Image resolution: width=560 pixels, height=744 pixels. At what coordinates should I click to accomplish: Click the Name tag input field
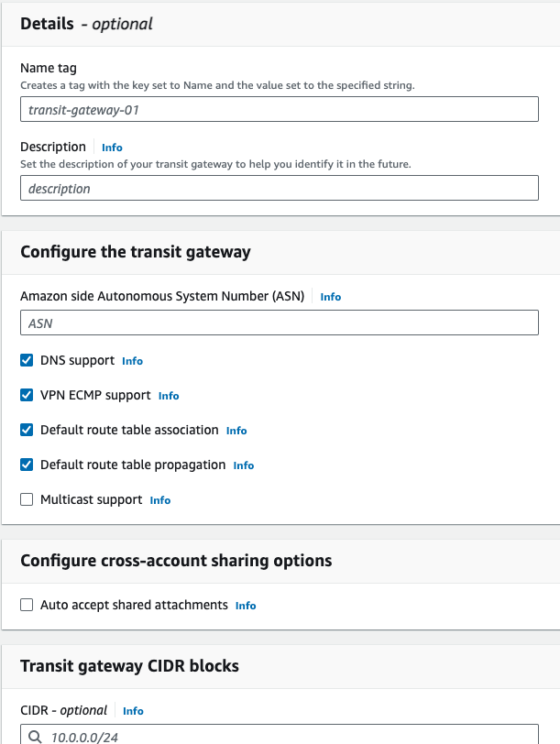click(280, 109)
